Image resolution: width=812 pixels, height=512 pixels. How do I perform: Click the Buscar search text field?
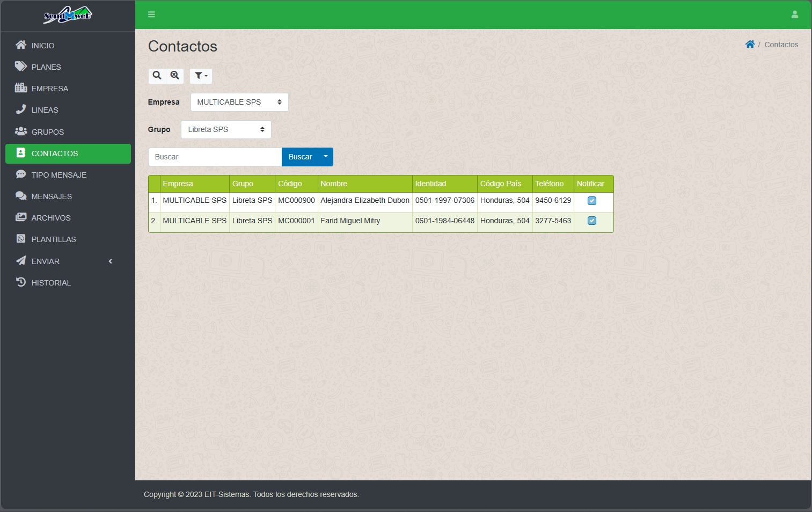coord(215,157)
